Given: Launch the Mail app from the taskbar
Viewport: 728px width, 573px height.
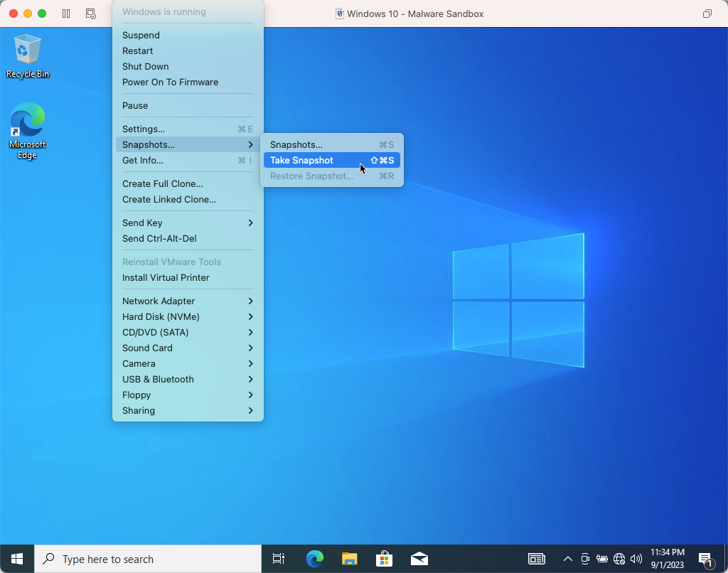Looking at the screenshot, I should coord(419,559).
